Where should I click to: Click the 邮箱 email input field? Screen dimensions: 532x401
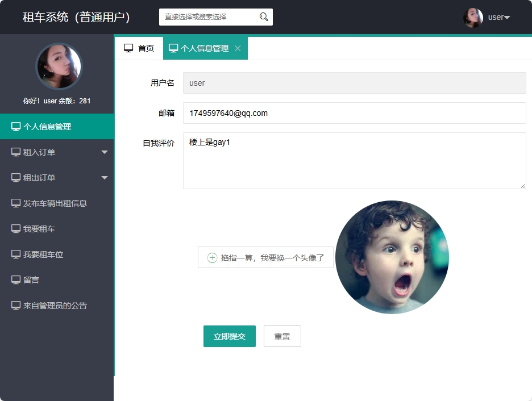pyautogui.click(x=352, y=113)
